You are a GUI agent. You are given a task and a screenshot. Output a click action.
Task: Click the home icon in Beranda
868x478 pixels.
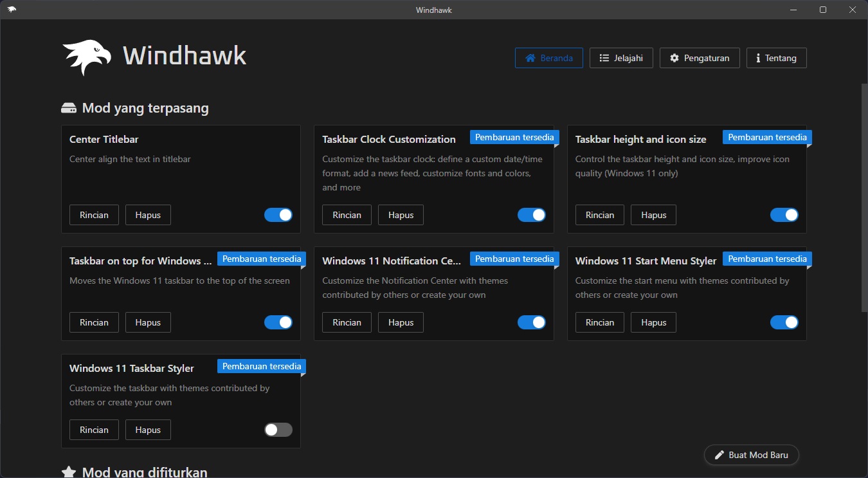530,58
